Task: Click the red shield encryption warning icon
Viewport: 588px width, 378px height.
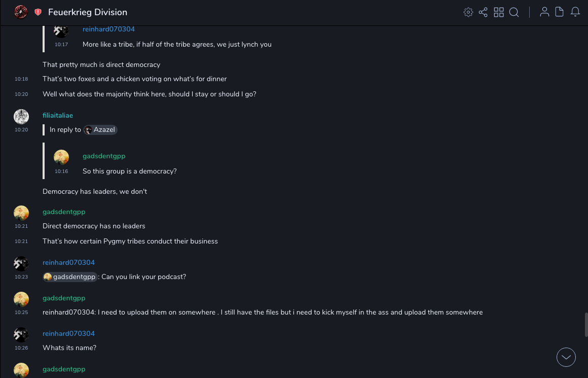Action: (x=38, y=12)
